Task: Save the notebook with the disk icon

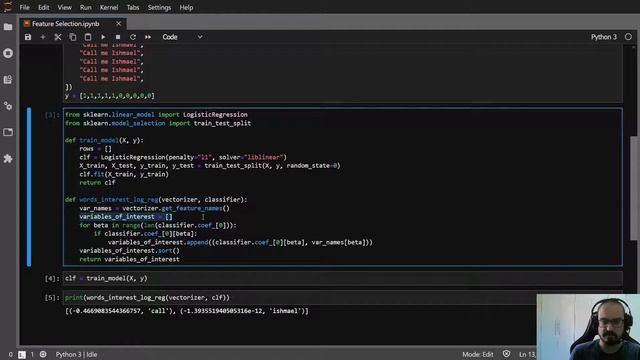Action: click(x=28, y=37)
